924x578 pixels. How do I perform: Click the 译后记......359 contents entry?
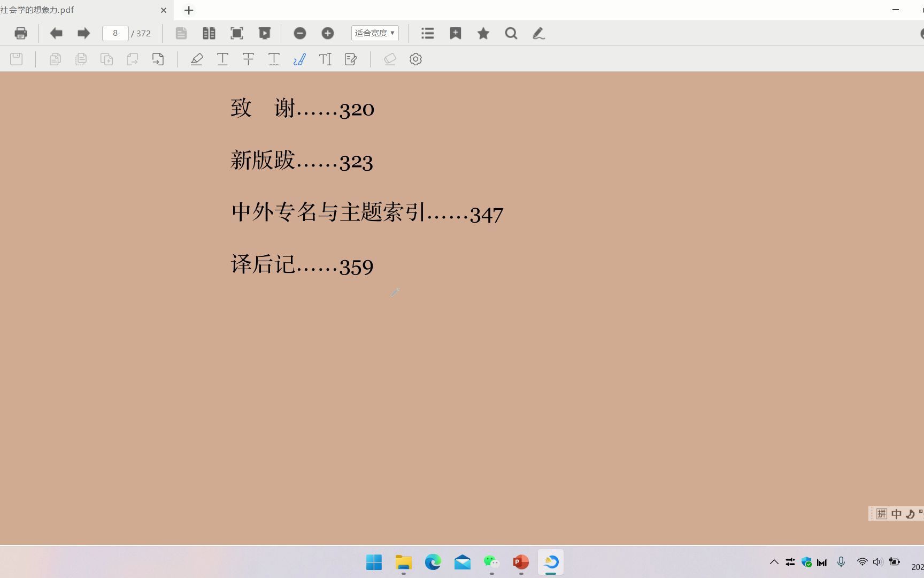[302, 265]
